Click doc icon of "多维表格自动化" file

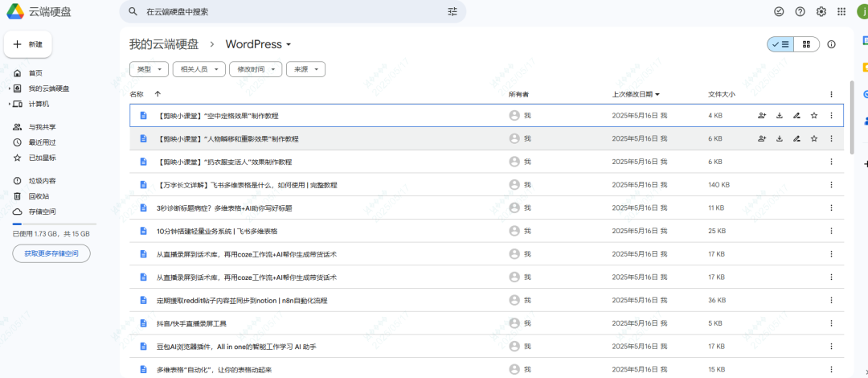tap(143, 369)
